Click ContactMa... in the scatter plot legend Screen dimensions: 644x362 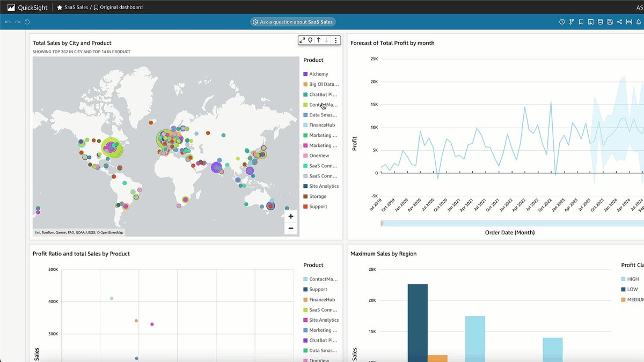pos(321,279)
